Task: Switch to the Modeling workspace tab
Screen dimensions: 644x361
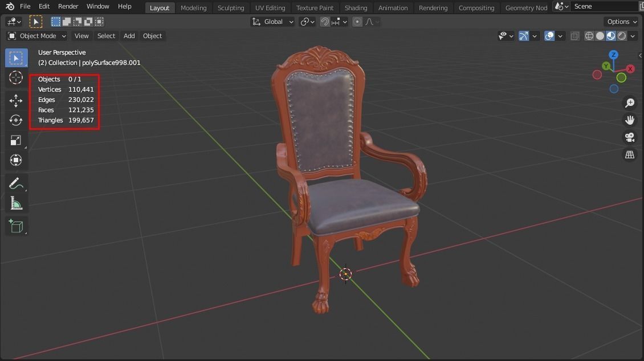Action: [193, 8]
